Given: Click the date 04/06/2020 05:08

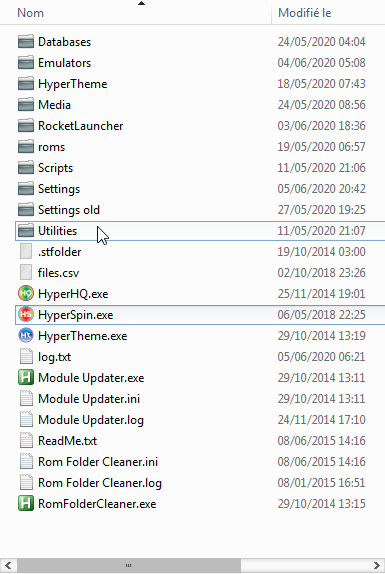Looking at the screenshot, I should [x=321, y=63].
